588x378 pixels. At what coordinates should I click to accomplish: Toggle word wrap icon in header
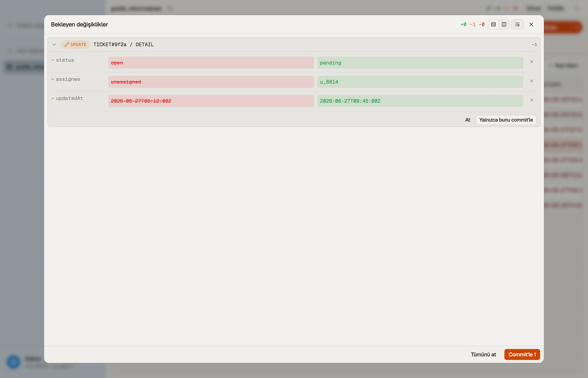[517, 24]
